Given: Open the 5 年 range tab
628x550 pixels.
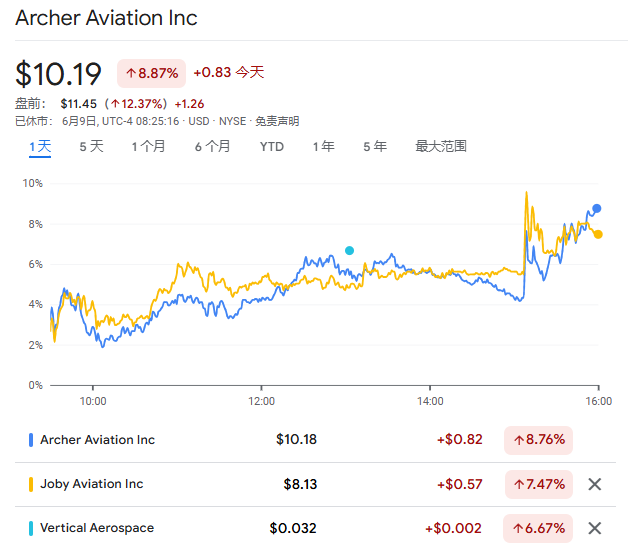Looking at the screenshot, I should 375,147.
